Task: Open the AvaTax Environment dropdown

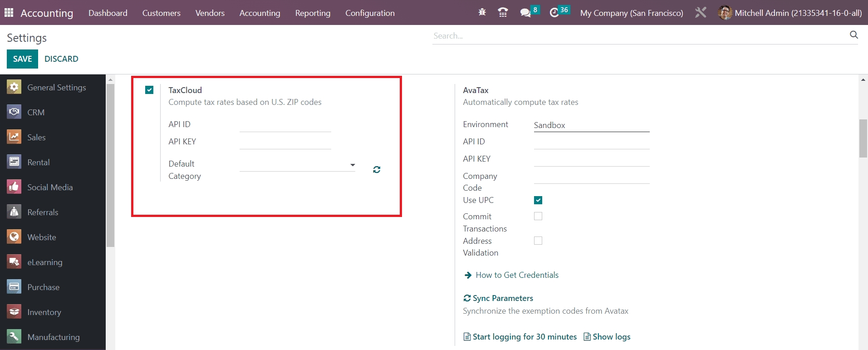Action: tap(591, 125)
